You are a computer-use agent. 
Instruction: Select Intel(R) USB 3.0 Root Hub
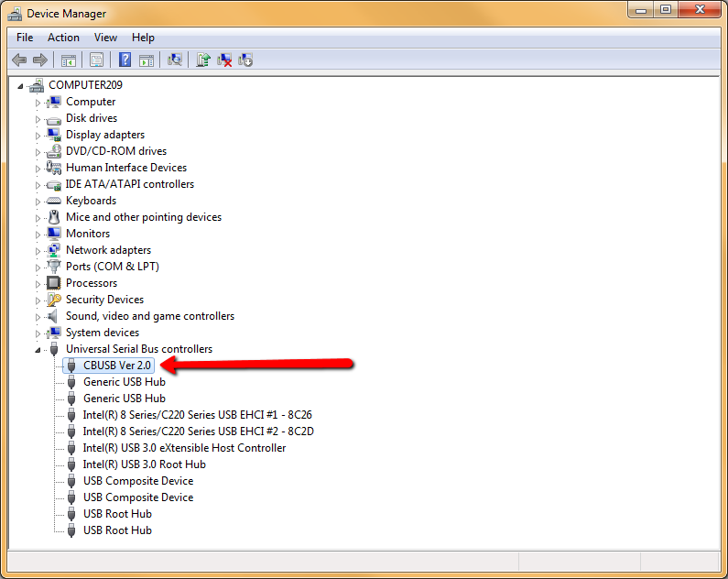144,464
